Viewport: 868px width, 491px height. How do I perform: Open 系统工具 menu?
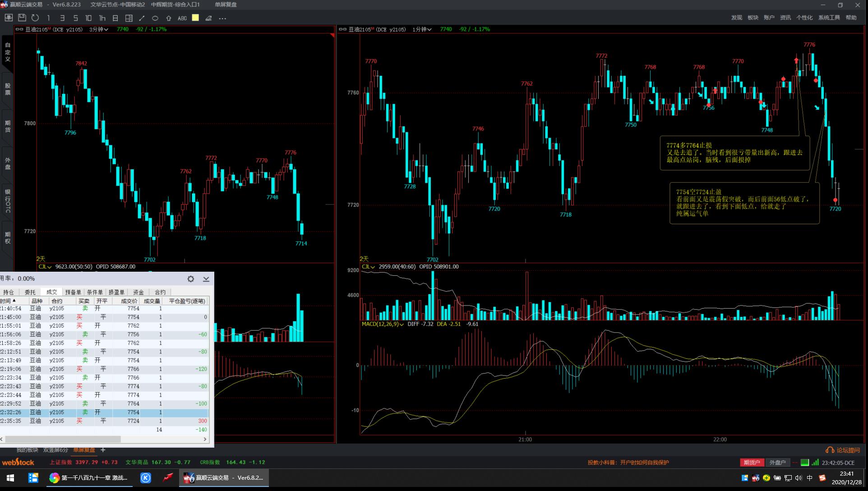tap(829, 18)
